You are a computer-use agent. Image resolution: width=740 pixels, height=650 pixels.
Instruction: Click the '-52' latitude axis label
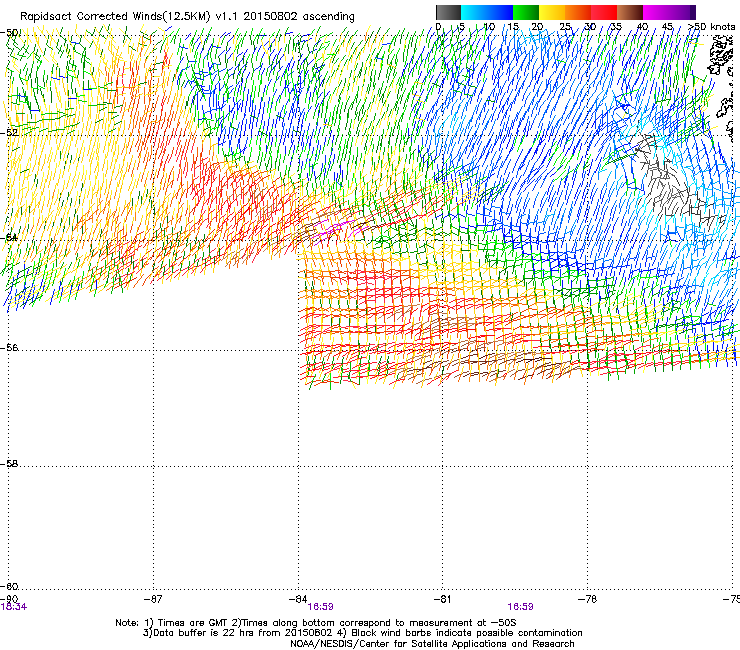[9, 132]
